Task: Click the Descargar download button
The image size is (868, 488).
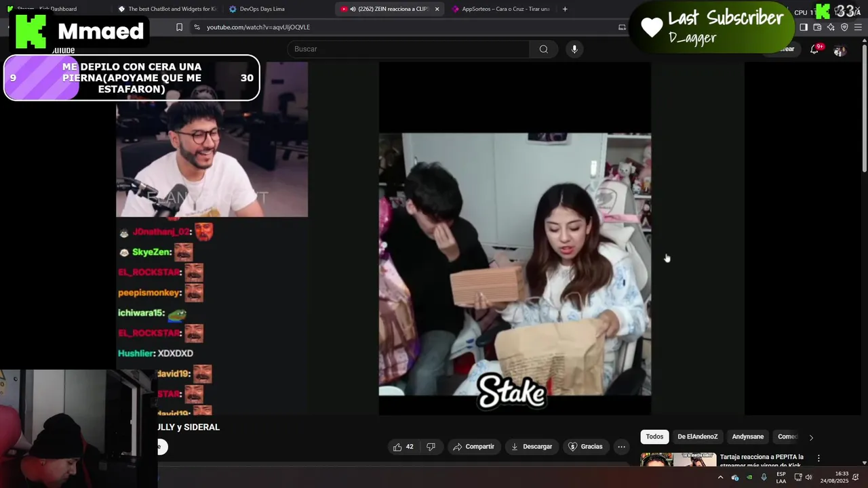Action: point(531,447)
